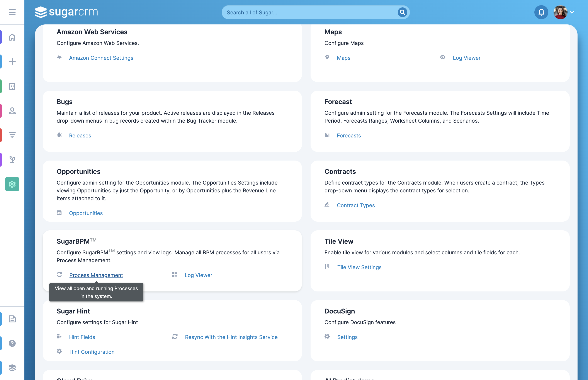Viewport: 588px width, 380px height.
Task: Click the stacked layers sidebar icon
Action: pos(12,368)
